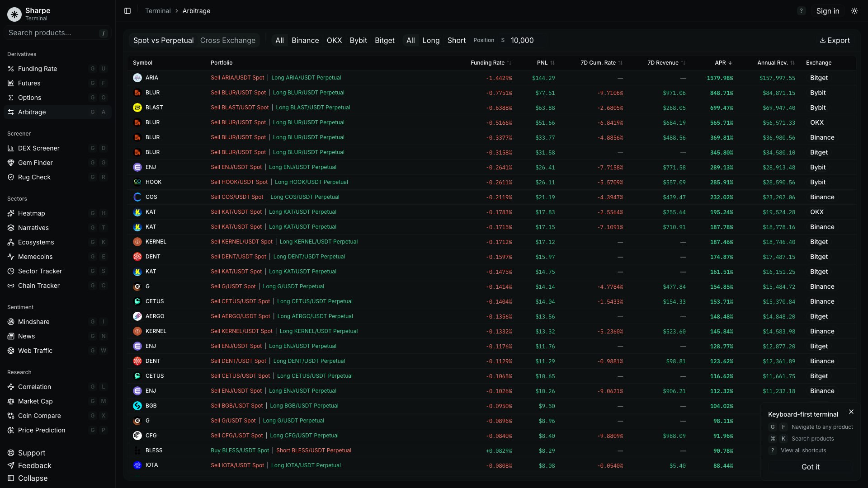Filter positions by Short only
868x488 pixels.
(x=456, y=40)
